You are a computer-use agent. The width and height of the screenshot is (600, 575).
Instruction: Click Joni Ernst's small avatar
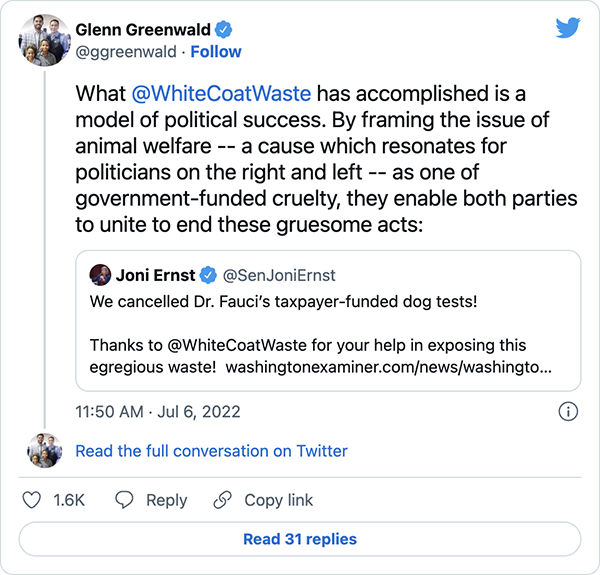100,274
